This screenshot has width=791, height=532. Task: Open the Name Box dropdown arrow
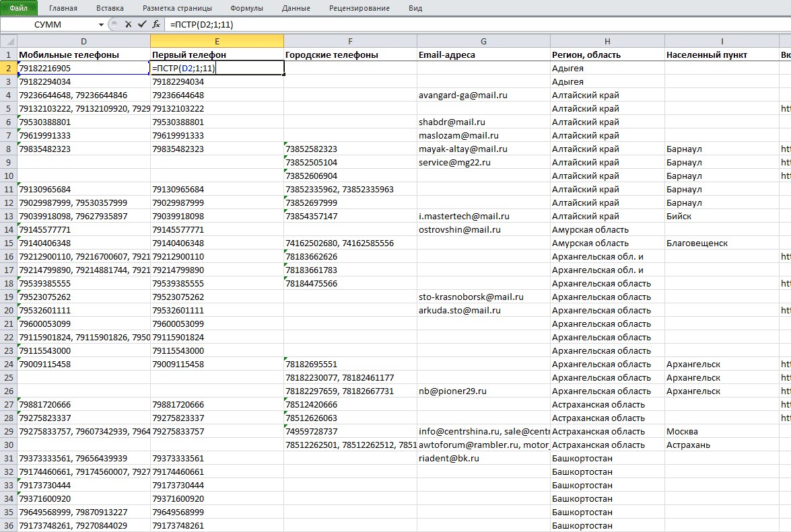[x=101, y=25]
